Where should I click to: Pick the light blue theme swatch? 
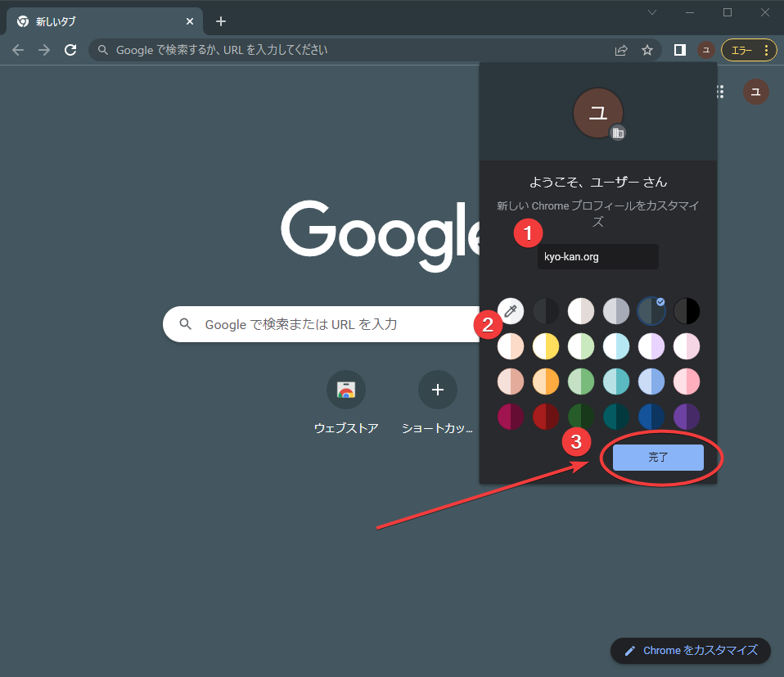pos(651,381)
